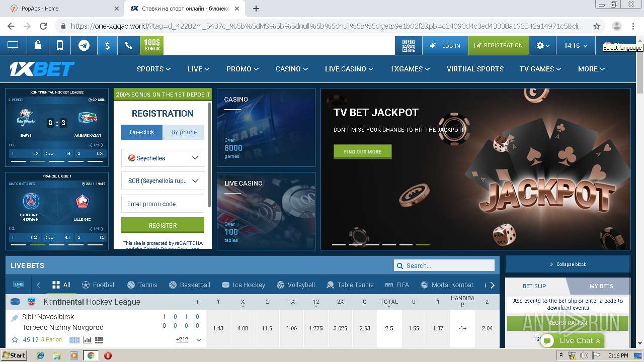Click REGISTRATION button in top bar

tap(498, 45)
